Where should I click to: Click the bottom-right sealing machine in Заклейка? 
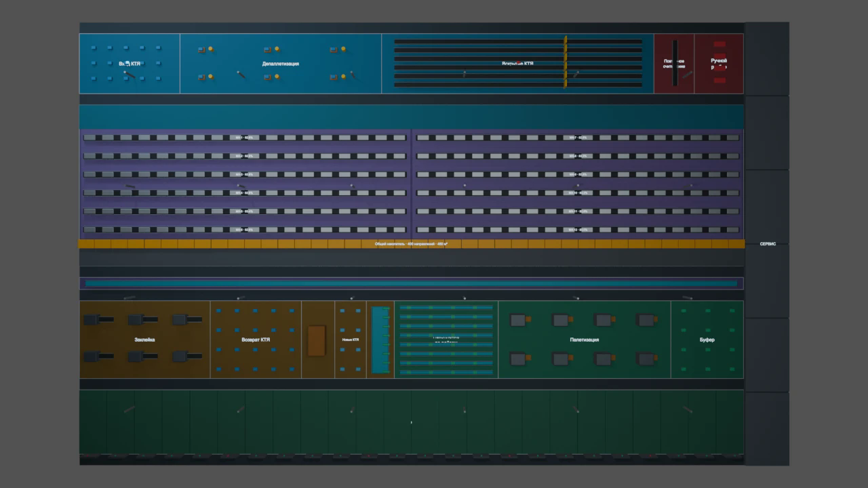(186, 356)
